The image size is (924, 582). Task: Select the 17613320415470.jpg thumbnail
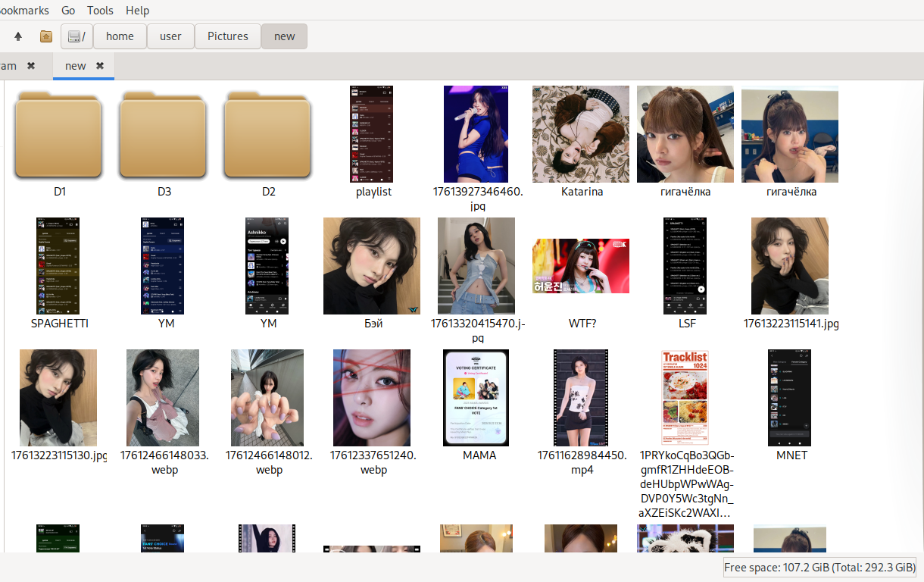click(x=476, y=266)
